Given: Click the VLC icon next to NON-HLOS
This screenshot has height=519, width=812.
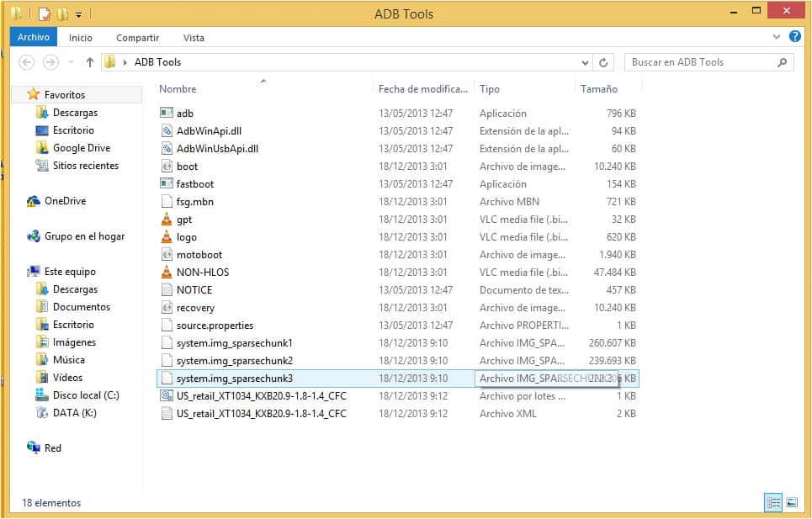Looking at the screenshot, I should tap(167, 273).
